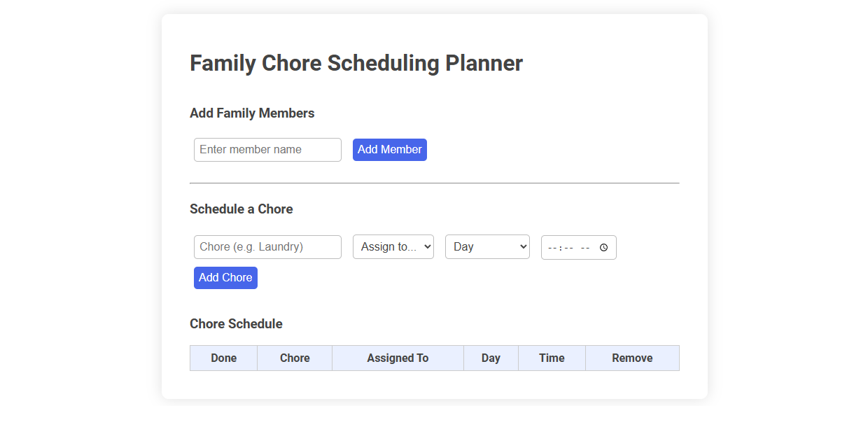
Task: Focus the chore name input field
Action: point(267,246)
